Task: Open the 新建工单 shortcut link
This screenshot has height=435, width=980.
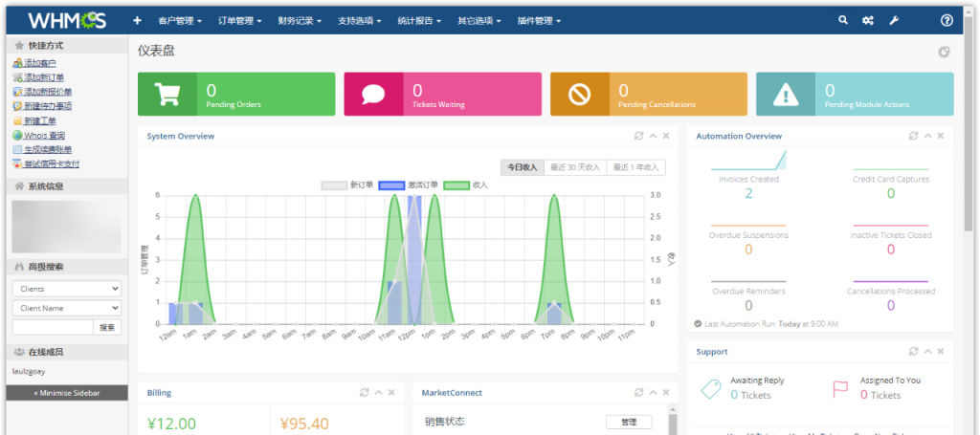Action: [x=40, y=121]
